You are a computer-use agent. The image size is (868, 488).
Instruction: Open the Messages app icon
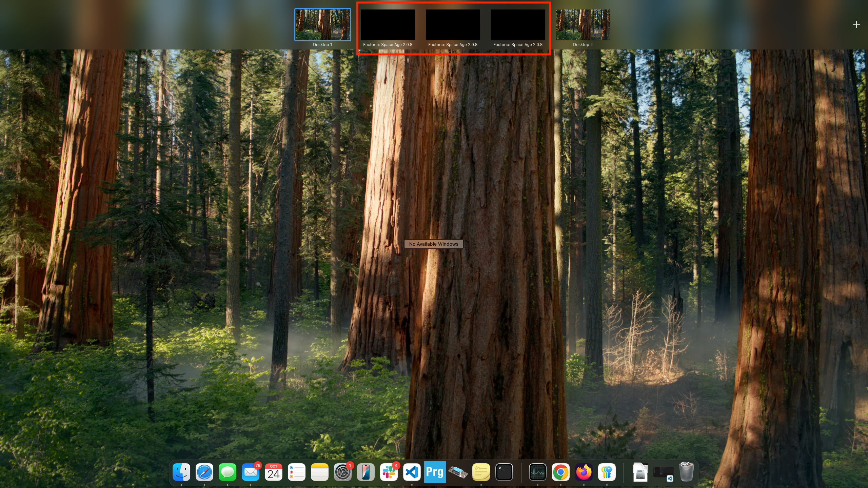pyautogui.click(x=228, y=472)
